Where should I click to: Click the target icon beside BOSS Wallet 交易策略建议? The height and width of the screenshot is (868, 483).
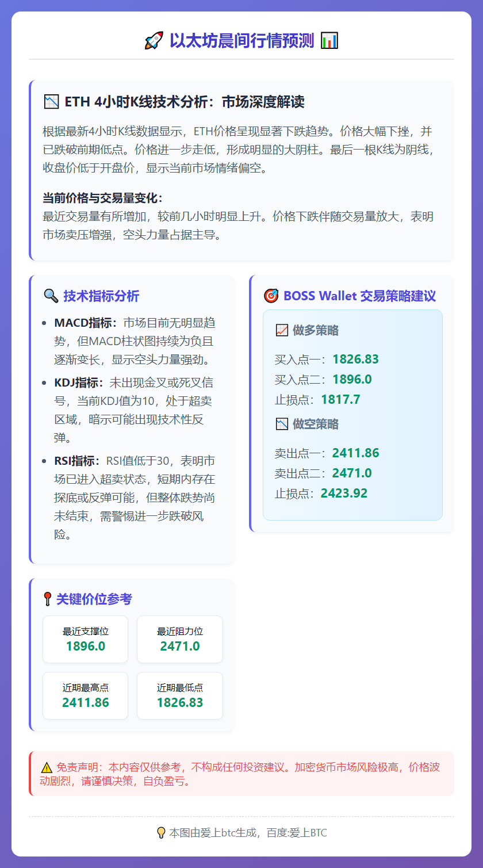[x=271, y=296]
